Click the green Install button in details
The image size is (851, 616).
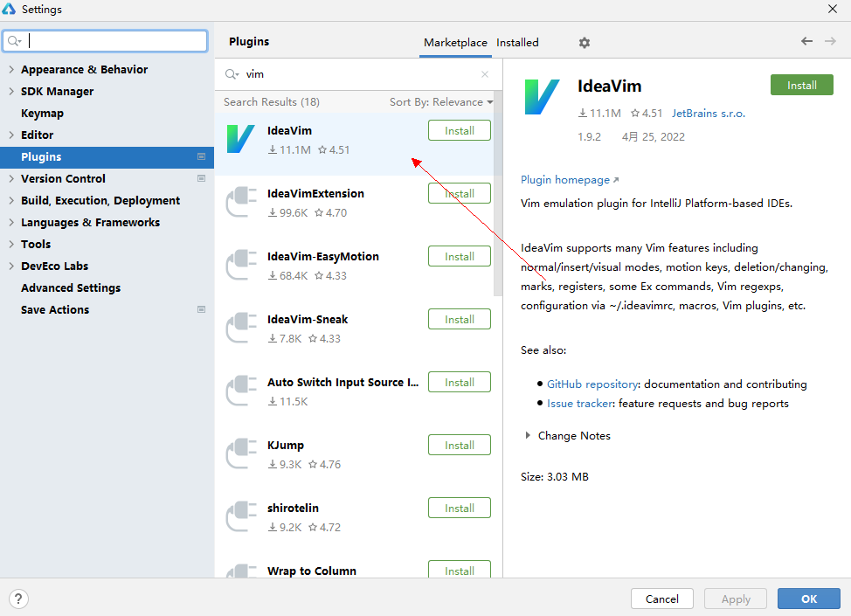click(x=801, y=85)
